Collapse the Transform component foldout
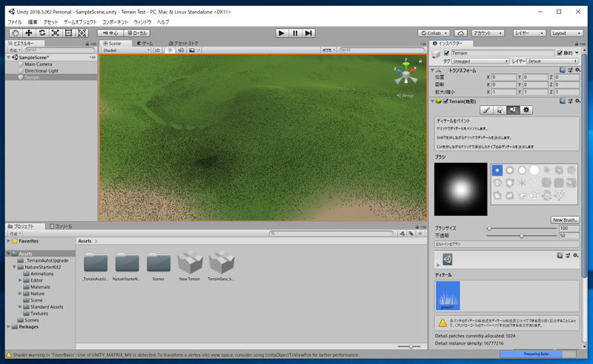The image size is (593, 364). pyautogui.click(x=432, y=70)
